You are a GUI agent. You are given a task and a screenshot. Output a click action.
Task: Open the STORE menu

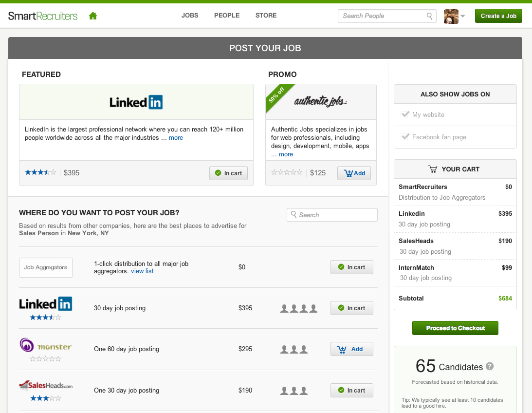pyautogui.click(x=266, y=16)
